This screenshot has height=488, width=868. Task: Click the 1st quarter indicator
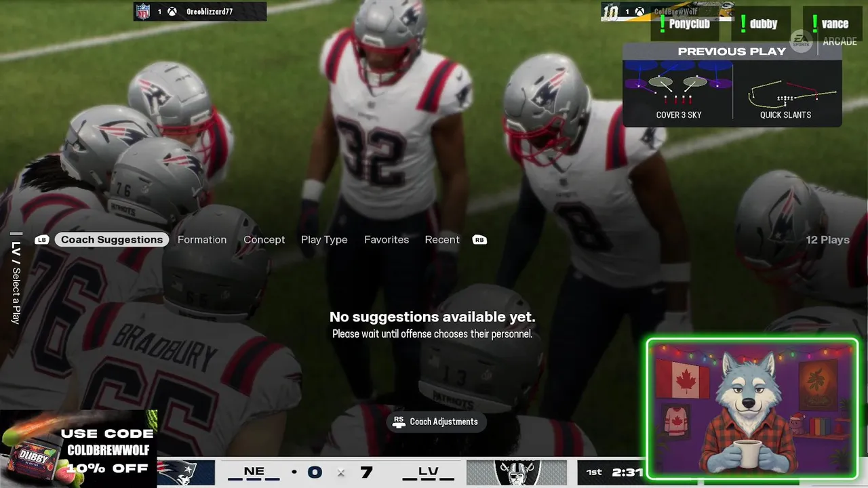click(594, 472)
